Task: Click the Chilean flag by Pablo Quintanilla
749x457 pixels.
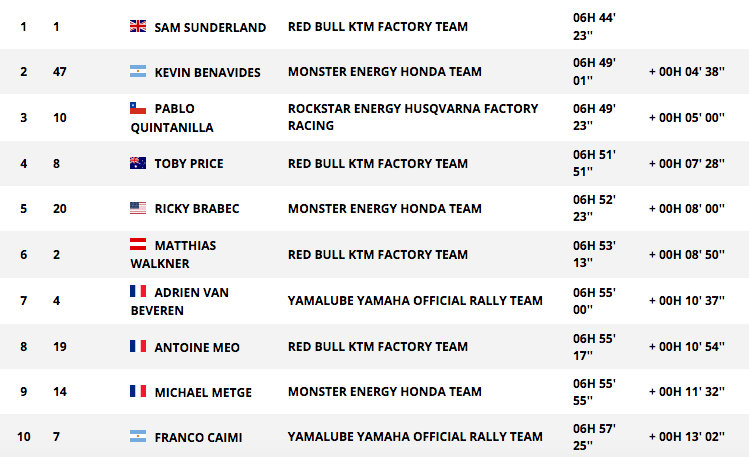Action: (x=138, y=108)
